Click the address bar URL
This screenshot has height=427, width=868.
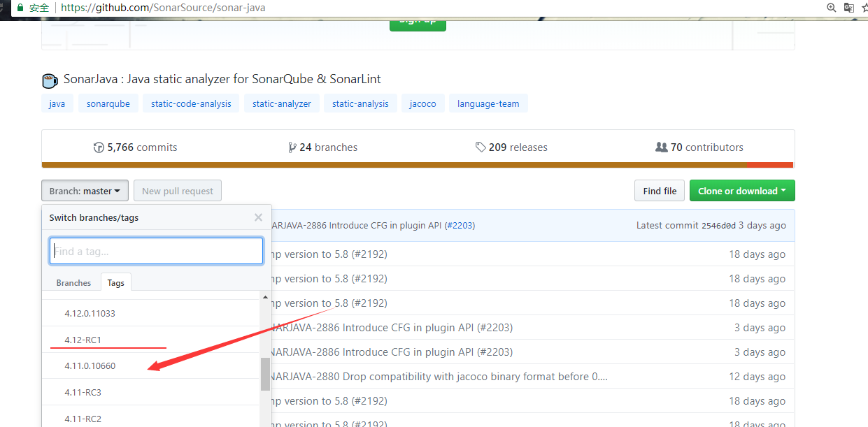(x=163, y=8)
